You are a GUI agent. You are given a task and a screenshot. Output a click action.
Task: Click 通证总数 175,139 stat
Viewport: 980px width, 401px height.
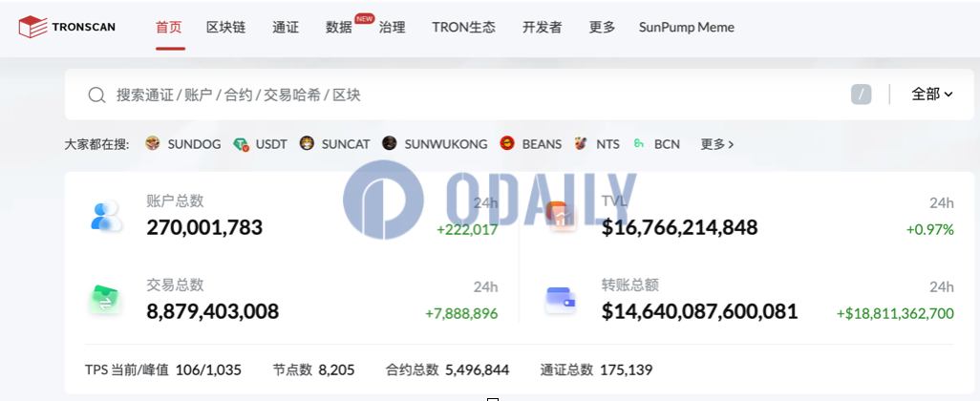click(x=596, y=369)
